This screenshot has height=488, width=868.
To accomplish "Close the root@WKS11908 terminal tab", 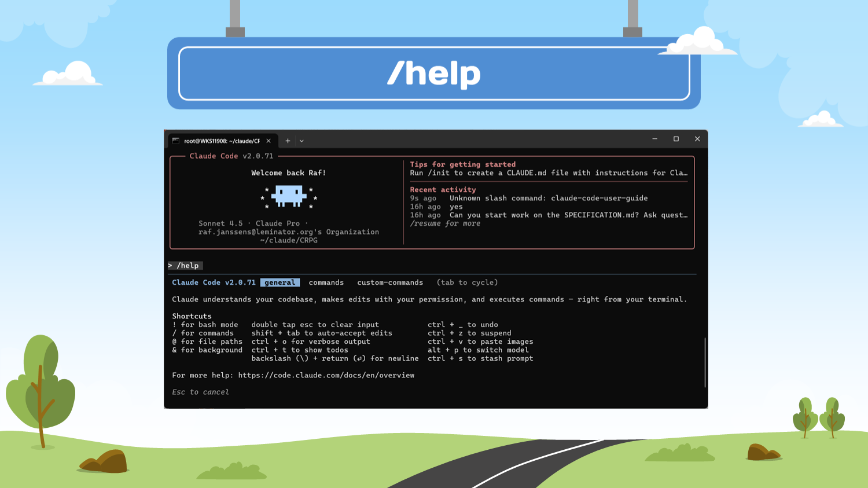I will pyautogui.click(x=269, y=141).
